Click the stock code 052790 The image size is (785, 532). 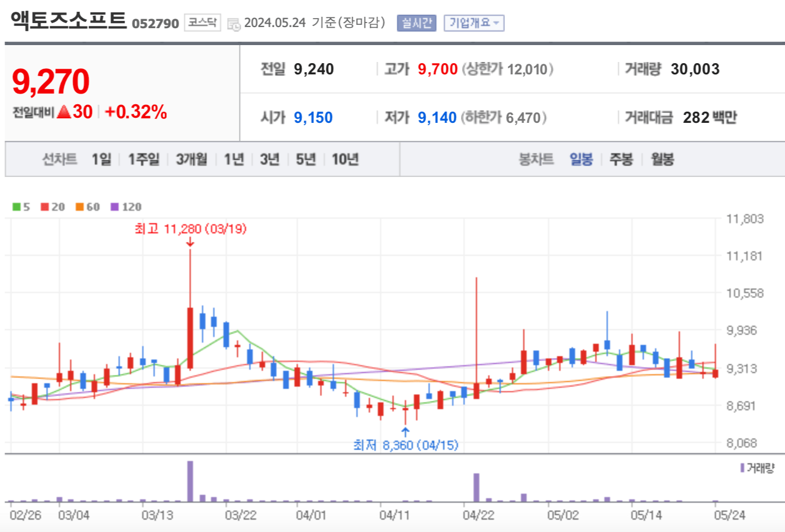[156, 24]
